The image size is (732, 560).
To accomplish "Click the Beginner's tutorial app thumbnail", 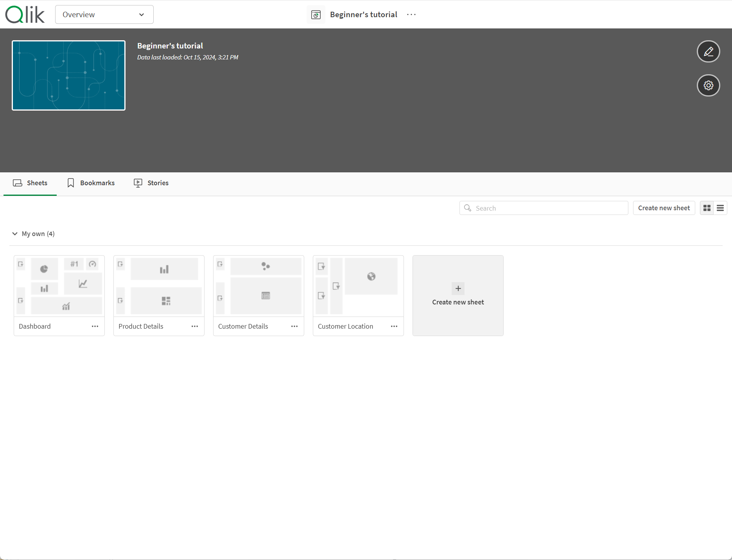I will 69,75.
